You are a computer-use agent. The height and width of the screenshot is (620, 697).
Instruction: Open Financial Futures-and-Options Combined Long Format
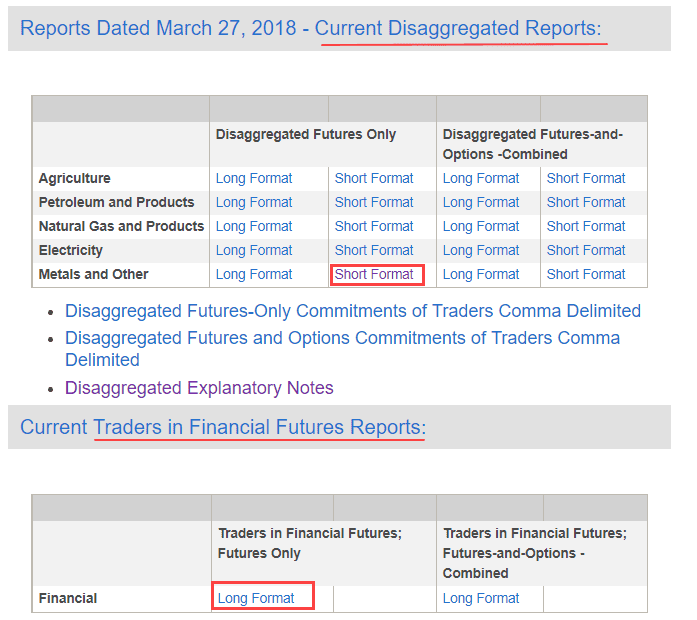click(x=481, y=598)
